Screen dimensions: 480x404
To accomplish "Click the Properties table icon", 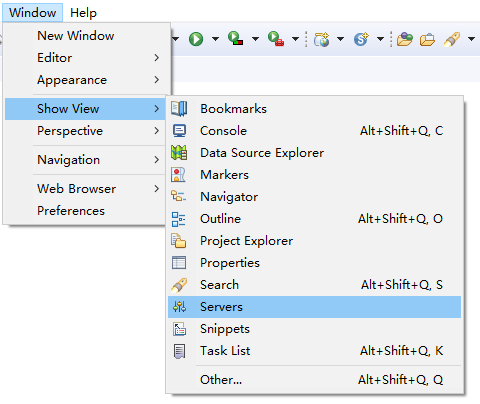I will pos(179,263).
